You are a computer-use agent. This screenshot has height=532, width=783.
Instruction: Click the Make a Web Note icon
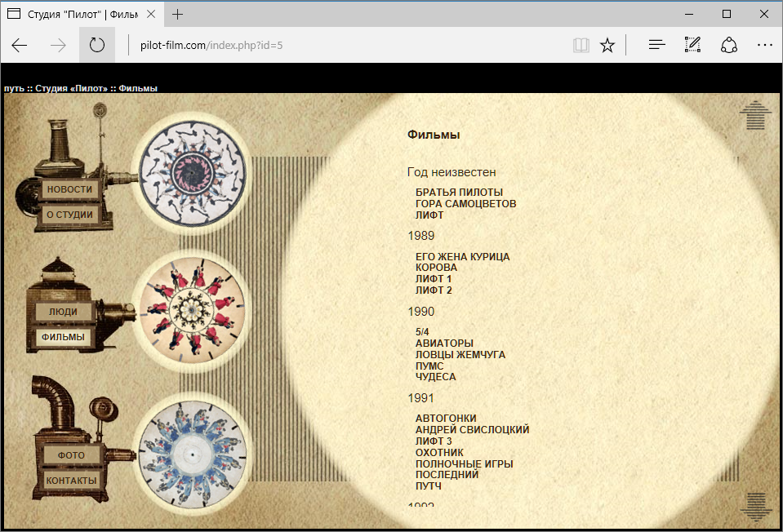coord(693,45)
